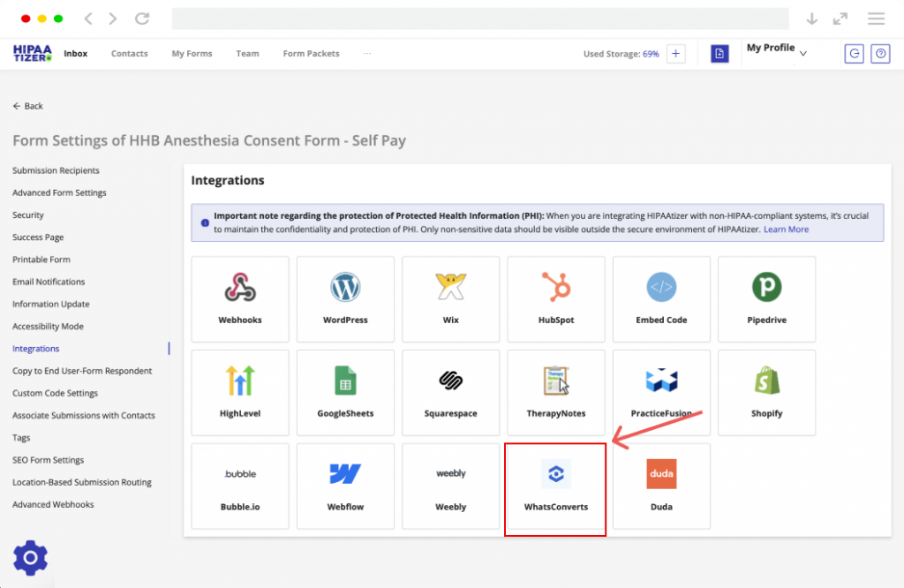
Task: Expand the My Profile dropdown
Action: pyautogui.click(x=802, y=54)
